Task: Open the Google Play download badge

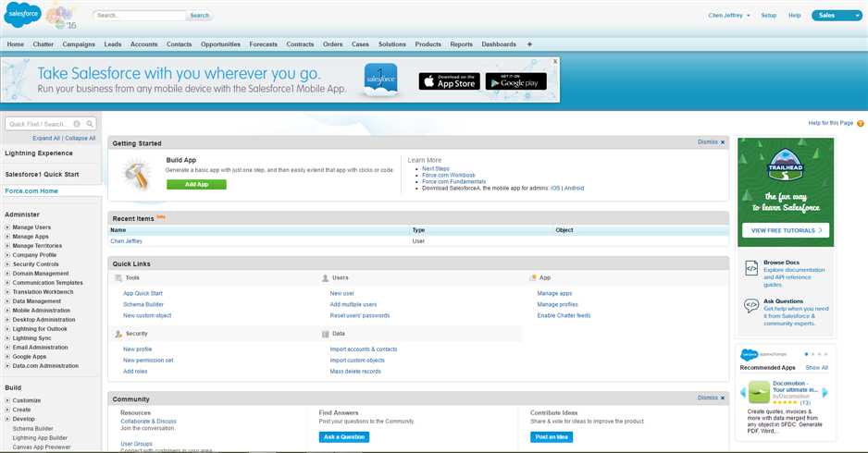Action: click(516, 81)
